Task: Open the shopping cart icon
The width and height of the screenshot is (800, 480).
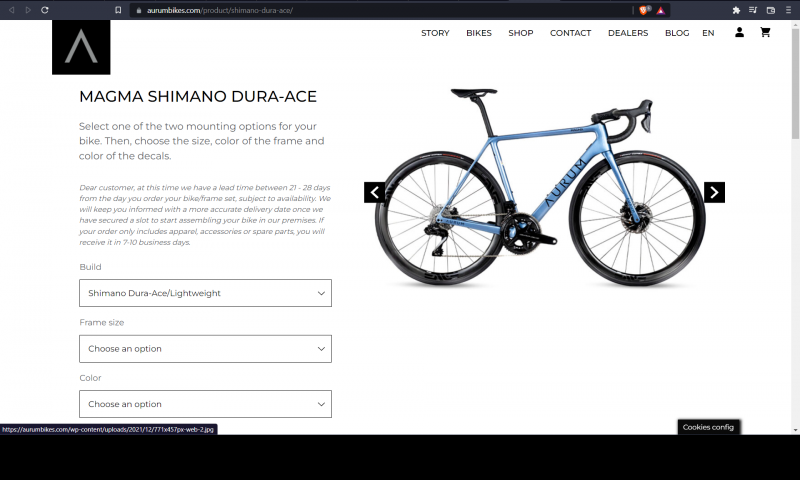Action: (765, 33)
